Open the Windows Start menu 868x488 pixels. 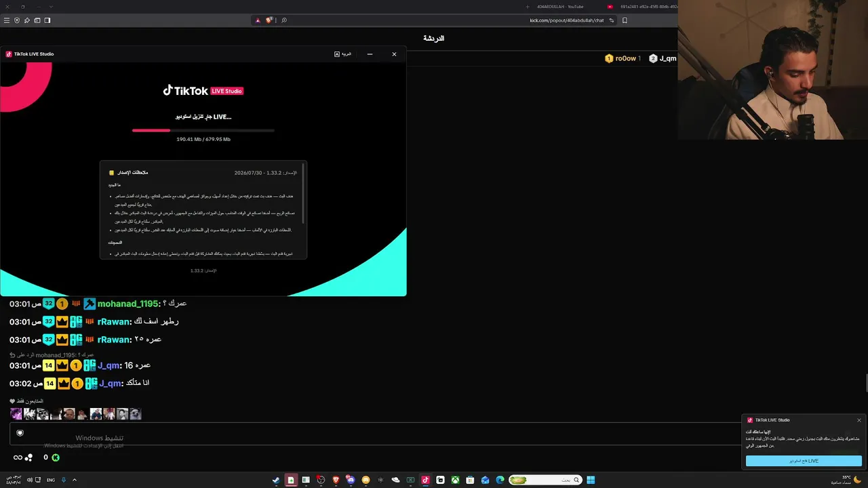[x=591, y=480]
